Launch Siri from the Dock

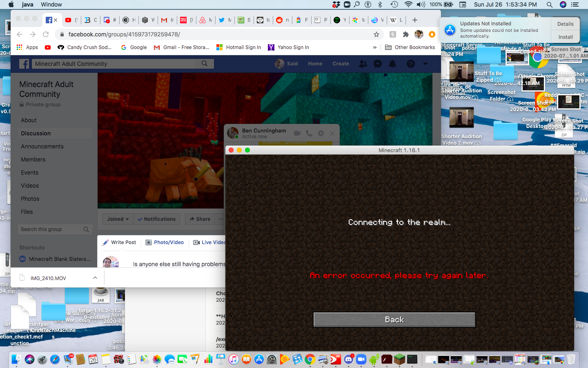click(x=29, y=359)
